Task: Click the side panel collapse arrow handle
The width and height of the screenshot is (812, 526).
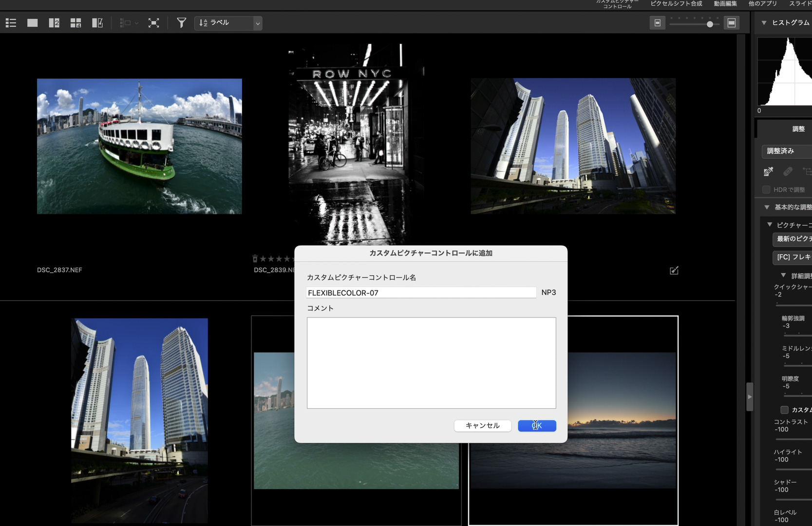Action: point(750,397)
